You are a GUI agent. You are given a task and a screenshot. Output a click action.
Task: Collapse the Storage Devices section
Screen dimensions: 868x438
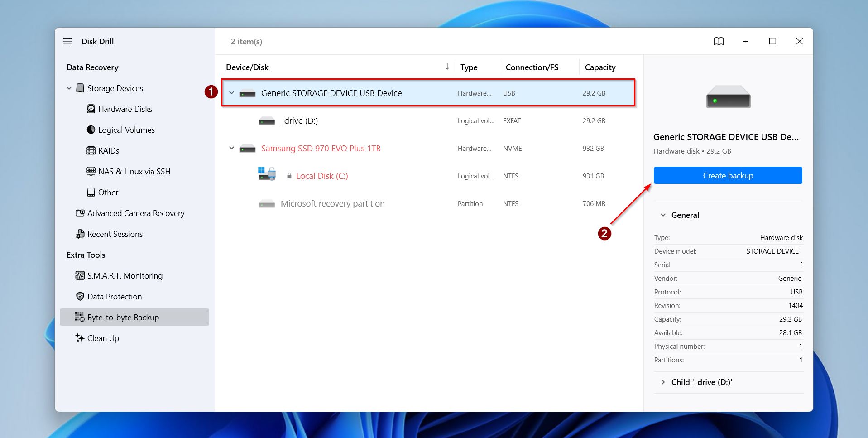click(69, 88)
